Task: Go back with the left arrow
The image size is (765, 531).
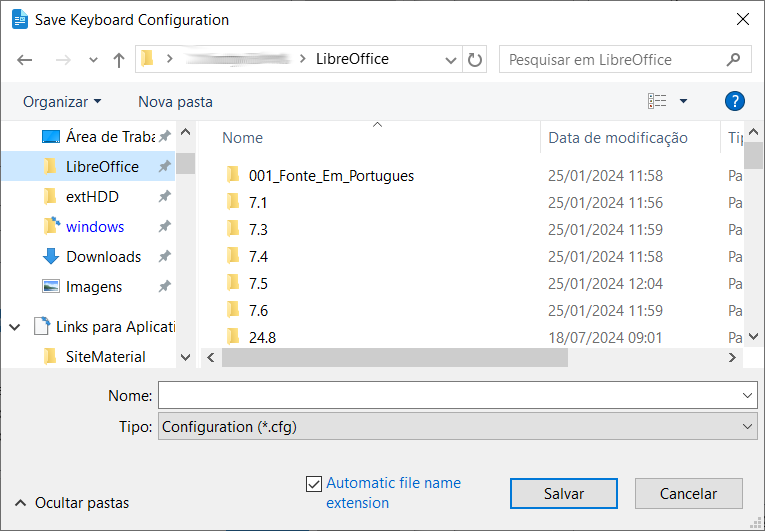Action: coord(24,60)
